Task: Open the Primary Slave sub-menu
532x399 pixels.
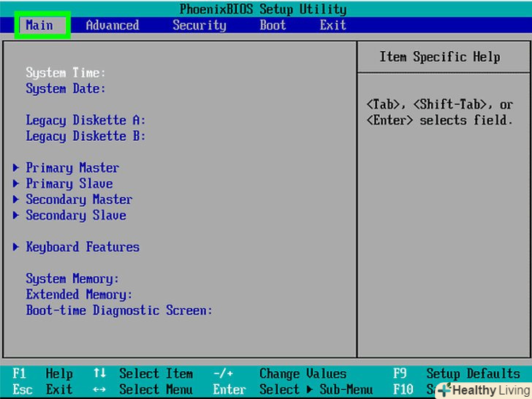Action: pyautogui.click(x=69, y=183)
